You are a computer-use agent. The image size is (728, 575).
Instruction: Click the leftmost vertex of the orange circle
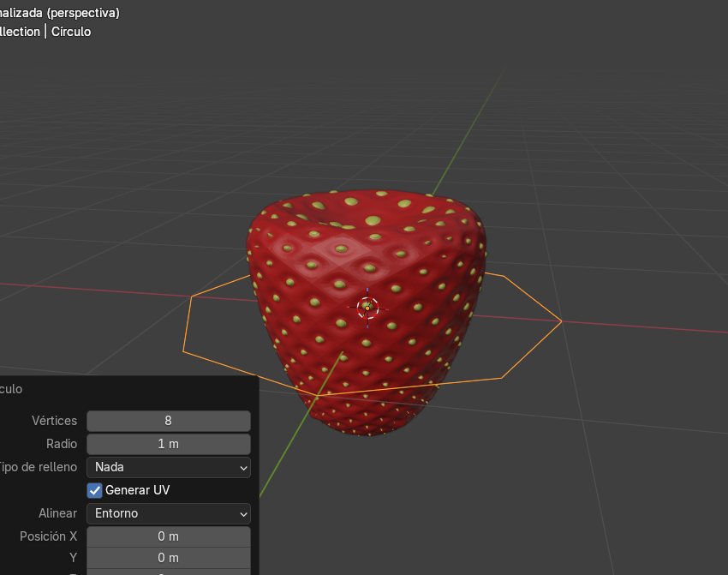click(183, 351)
